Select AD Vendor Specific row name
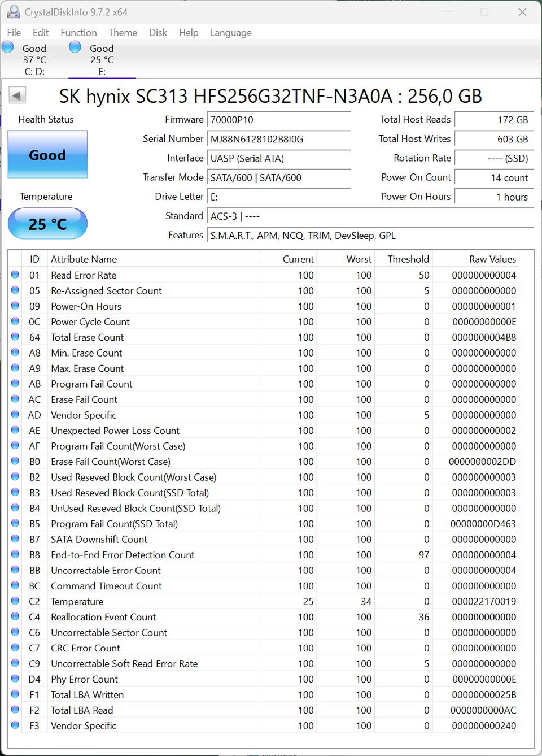The height and width of the screenshot is (756, 542). 84,415
